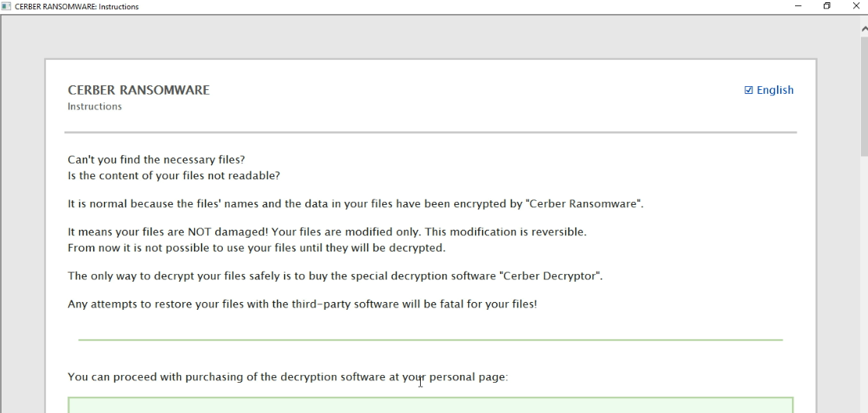Click the sentence mentioning "Cerber Decryptor" software

[x=335, y=276]
